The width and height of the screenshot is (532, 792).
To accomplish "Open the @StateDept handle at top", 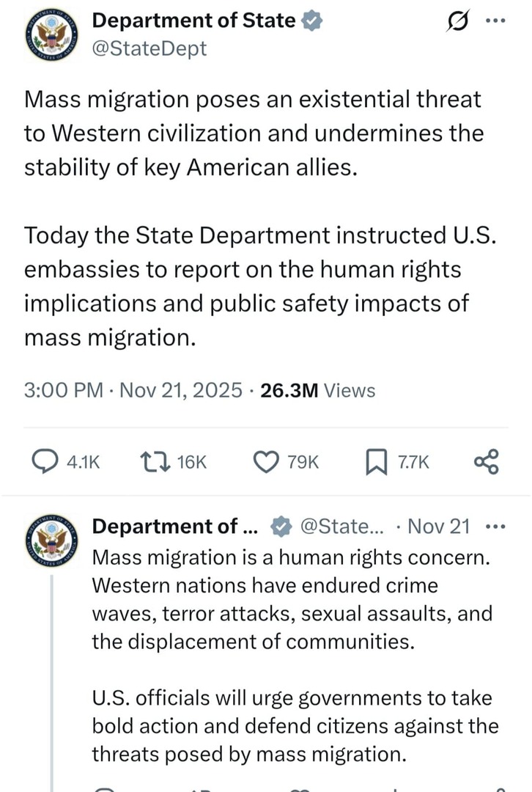I will point(149,49).
